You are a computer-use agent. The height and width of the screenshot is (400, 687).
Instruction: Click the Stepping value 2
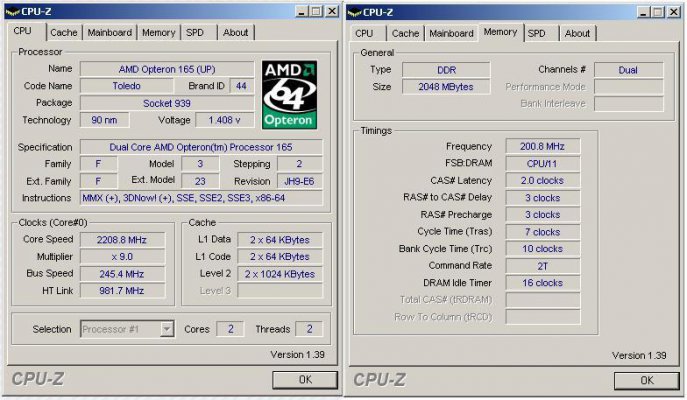coord(300,164)
